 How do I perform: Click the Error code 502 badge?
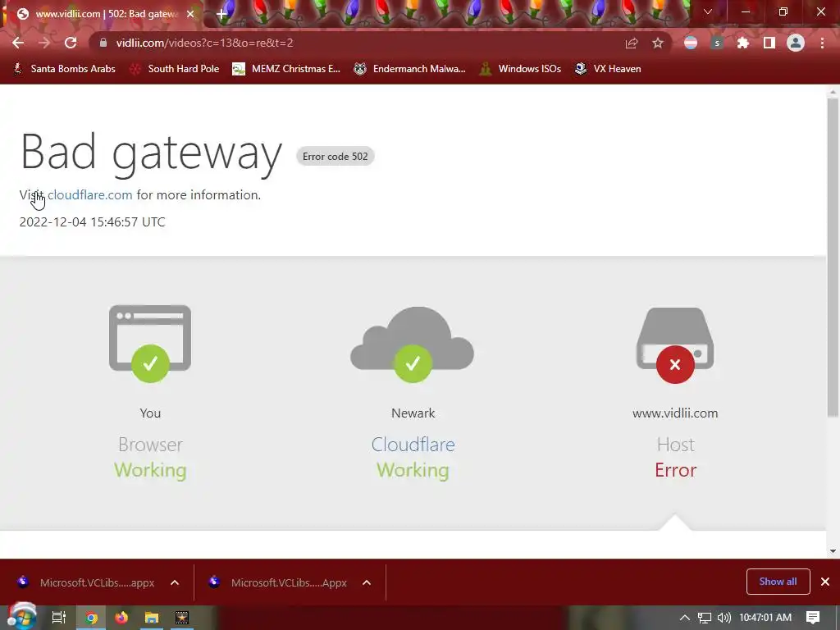click(336, 157)
